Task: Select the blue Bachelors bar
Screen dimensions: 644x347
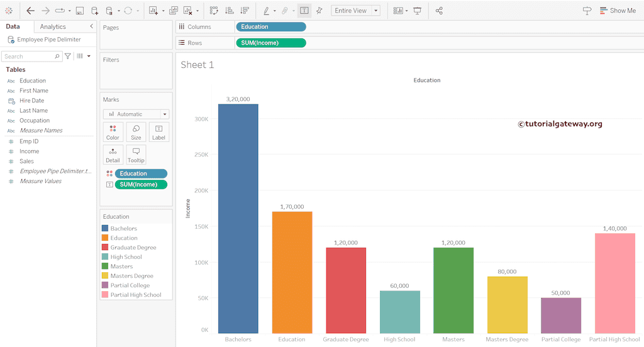Action: click(238, 219)
